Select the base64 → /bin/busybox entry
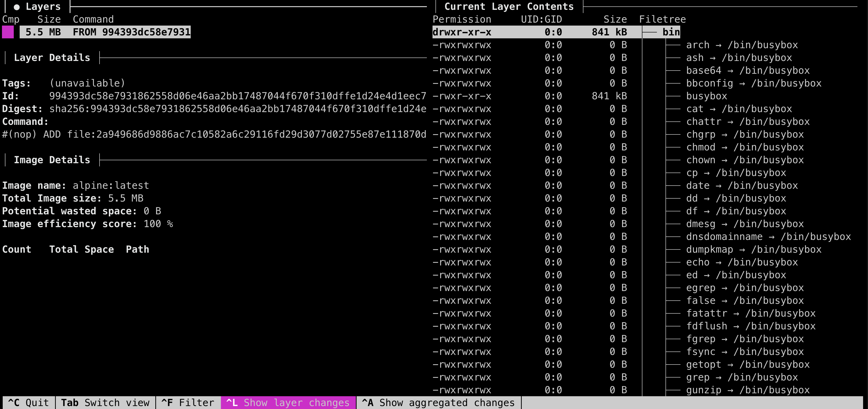 coord(748,70)
